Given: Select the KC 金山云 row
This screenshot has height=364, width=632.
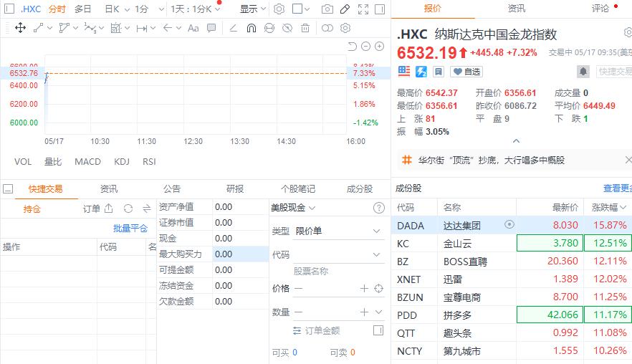Looking at the screenshot, I should pos(512,244).
